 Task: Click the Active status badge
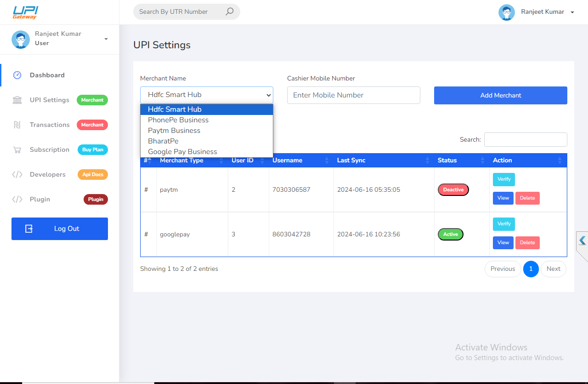click(451, 235)
